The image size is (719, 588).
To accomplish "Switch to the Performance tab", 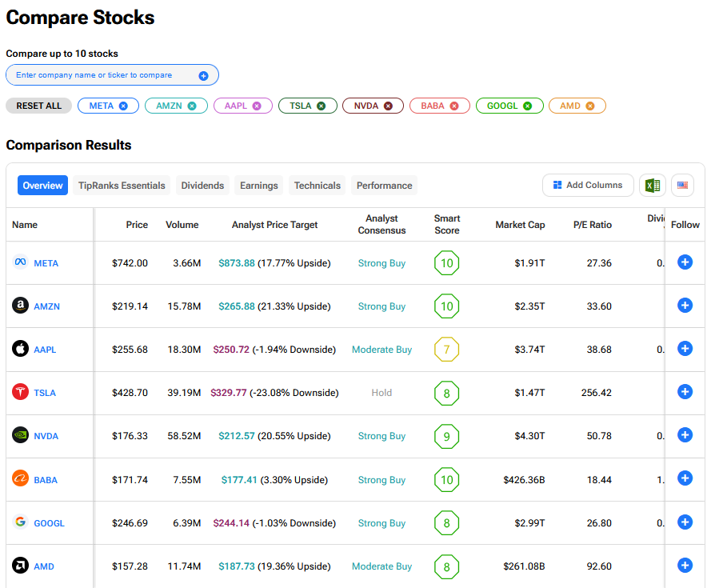I will click(384, 186).
